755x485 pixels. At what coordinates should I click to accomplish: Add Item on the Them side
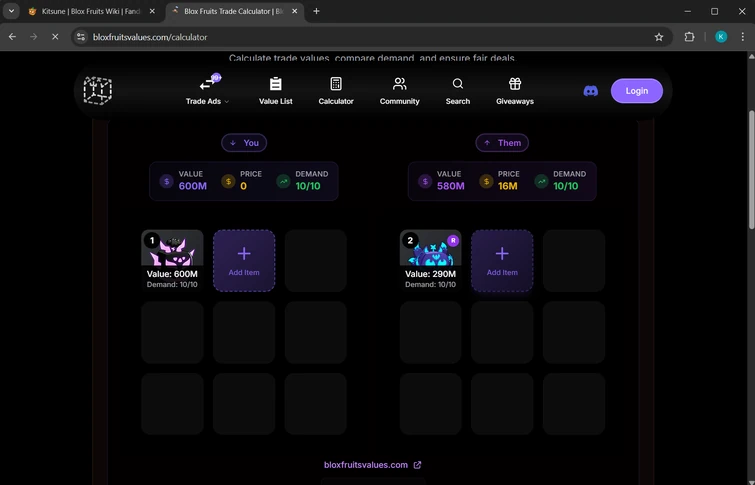pyautogui.click(x=502, y=261)
